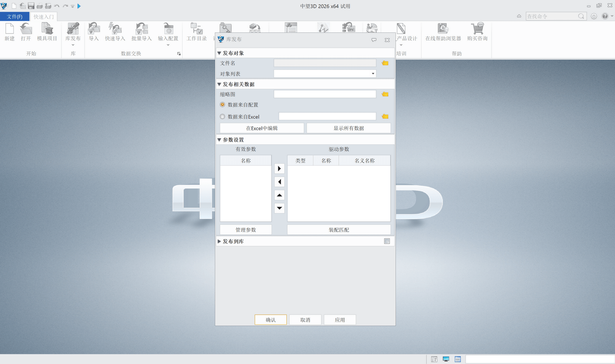Viewport: 615px width, 364px height.
Task: Create a new file with 新建
Action: coord(9,33)
